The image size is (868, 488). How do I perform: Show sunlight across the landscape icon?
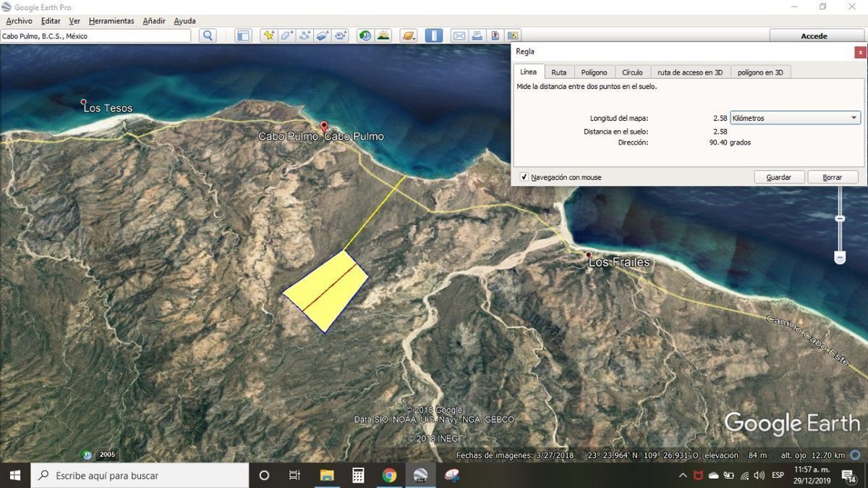click(x=383, y=35)
